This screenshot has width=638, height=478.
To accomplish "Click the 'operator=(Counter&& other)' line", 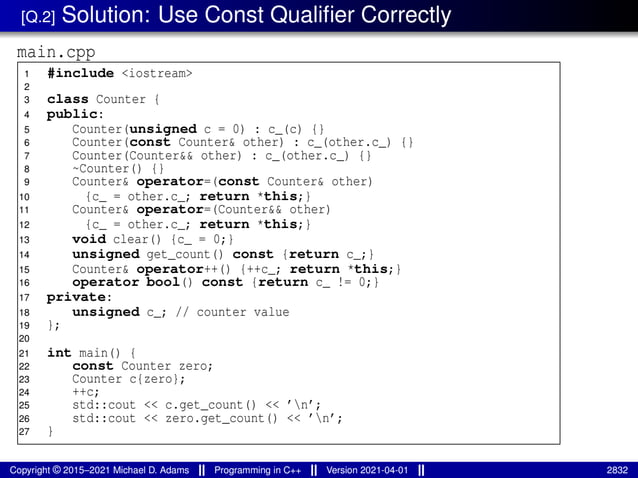I will pos(201,210).
